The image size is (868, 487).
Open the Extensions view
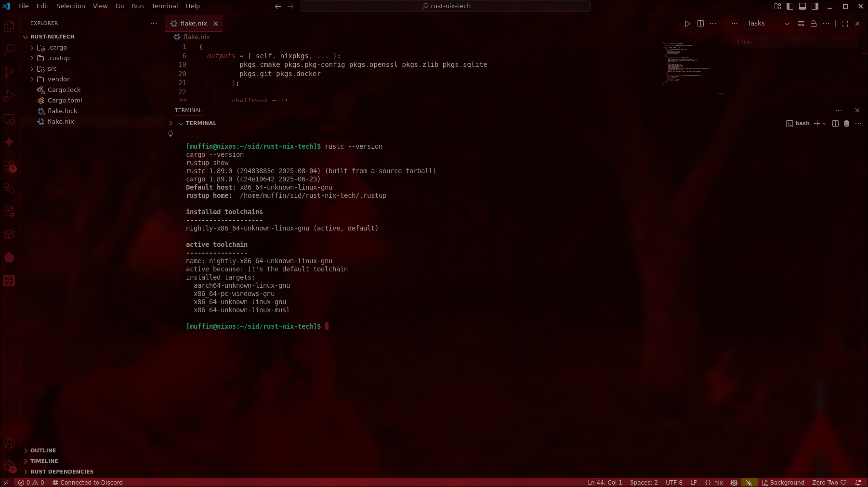coord(9,166)
